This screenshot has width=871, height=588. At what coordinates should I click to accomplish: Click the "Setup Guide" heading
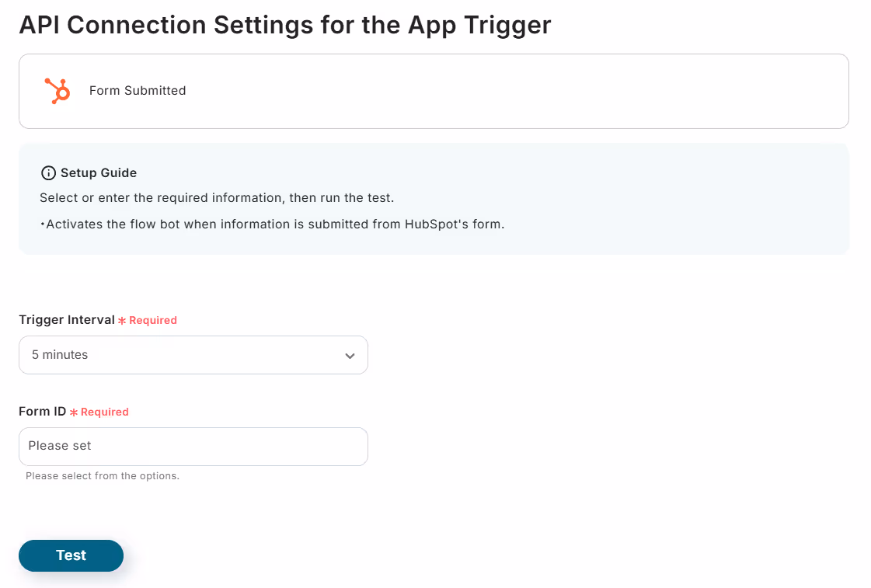(x=99, y=172)
